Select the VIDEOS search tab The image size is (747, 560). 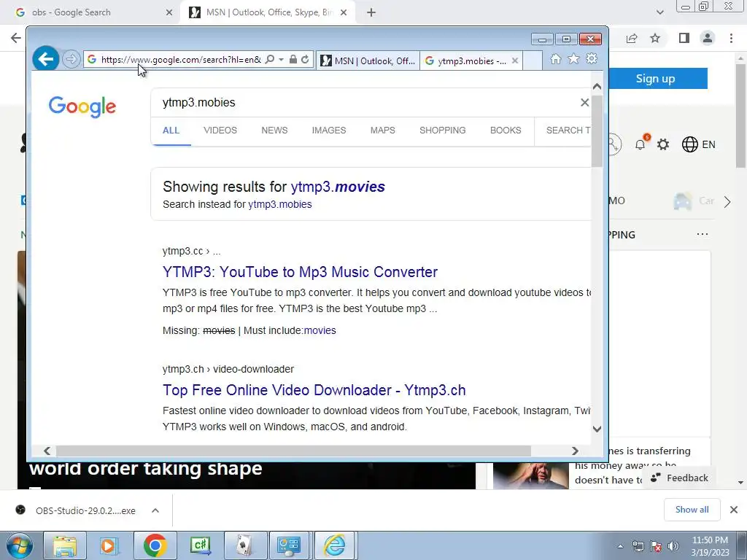click(220, 130)
